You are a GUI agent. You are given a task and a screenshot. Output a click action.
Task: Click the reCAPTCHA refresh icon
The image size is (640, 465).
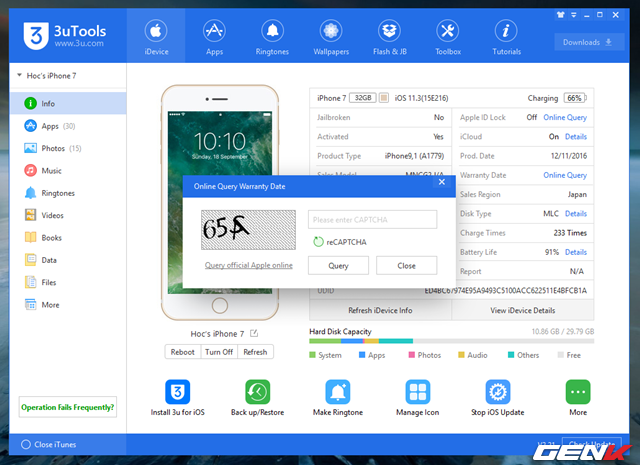[318, 242]
